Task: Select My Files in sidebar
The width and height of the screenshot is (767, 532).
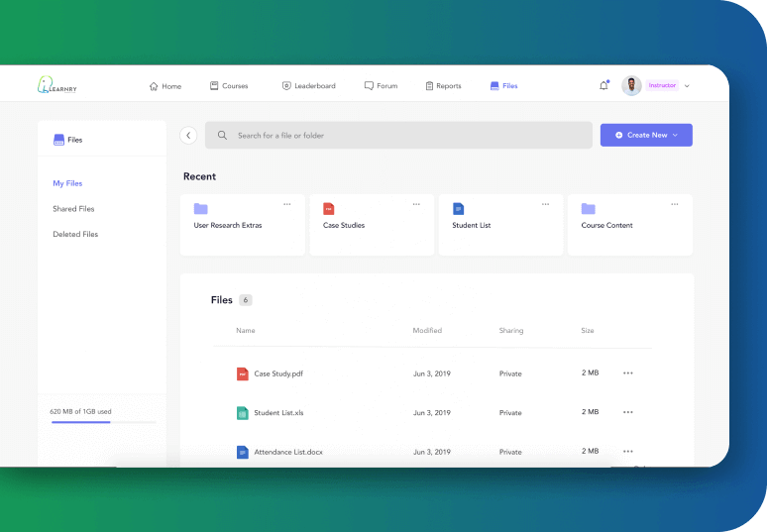Action: (67, 183)
